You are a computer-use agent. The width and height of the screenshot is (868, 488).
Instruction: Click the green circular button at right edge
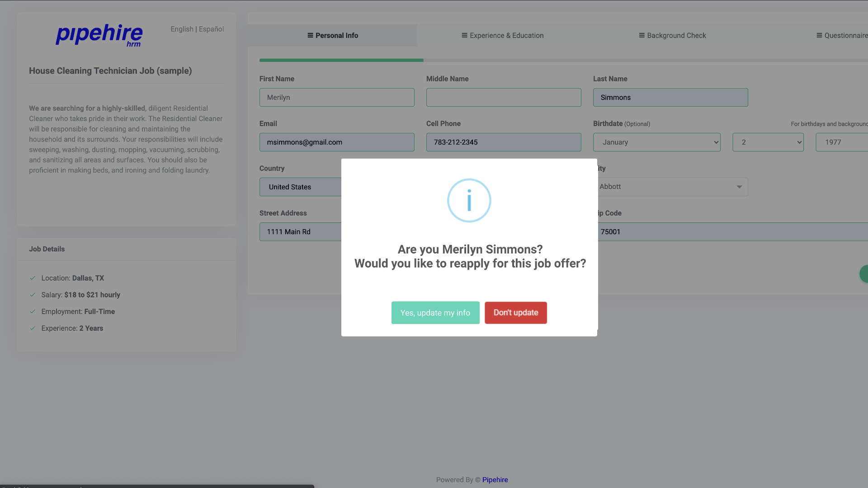tap(864, 274)
